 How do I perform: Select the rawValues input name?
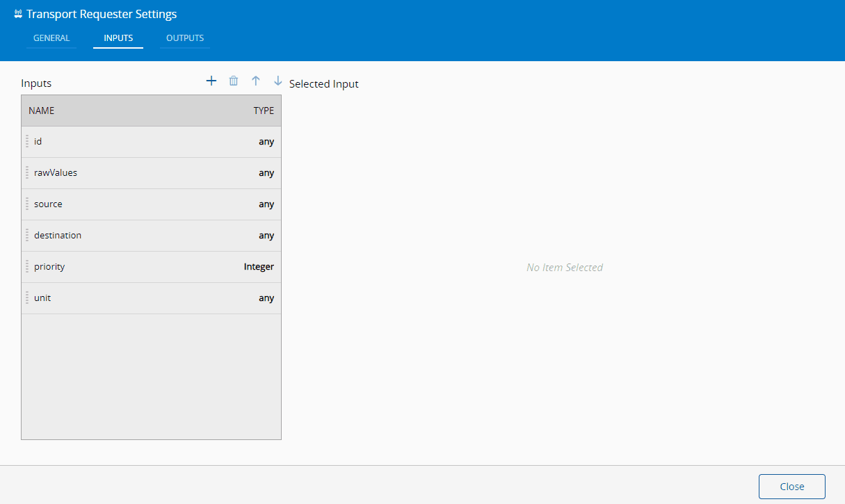56,173
